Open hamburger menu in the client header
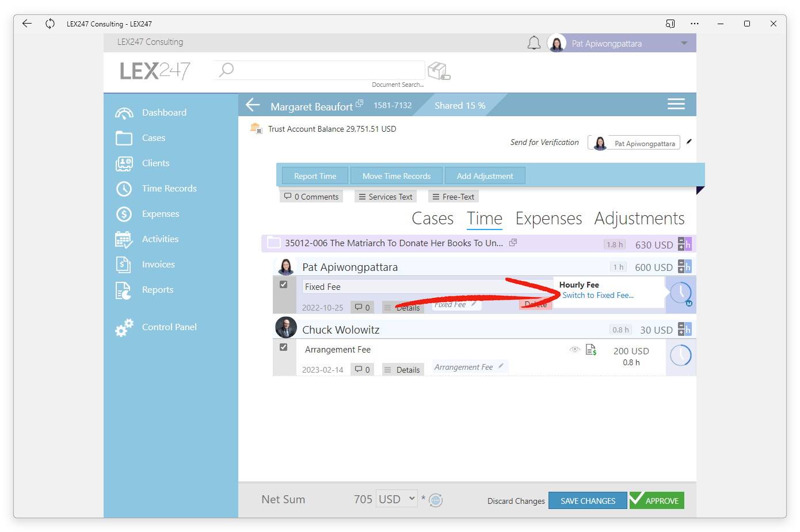This screenshot has width=800, height=532. [x=676, y=104]
